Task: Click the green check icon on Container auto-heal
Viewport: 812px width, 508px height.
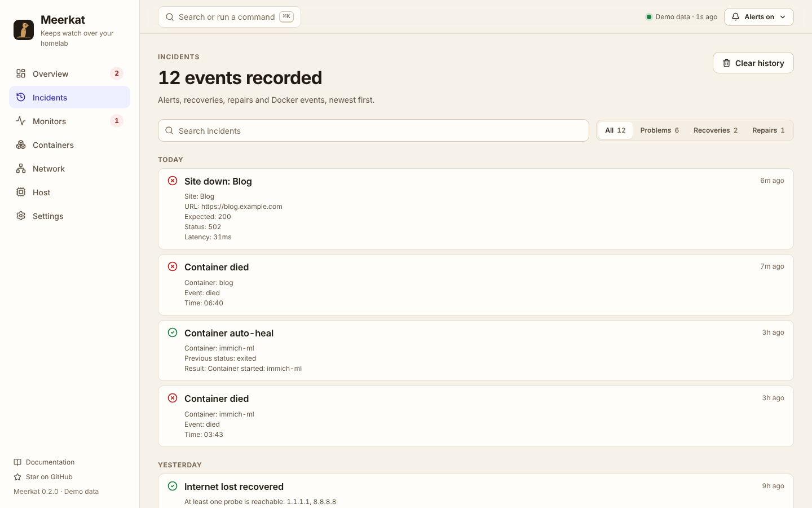Action: (173, 332)
